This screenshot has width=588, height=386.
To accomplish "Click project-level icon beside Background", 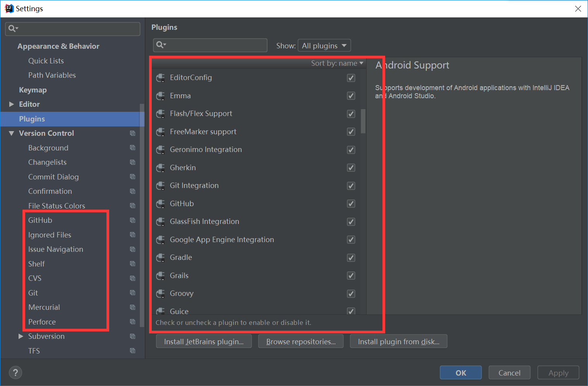I will 133,148.
